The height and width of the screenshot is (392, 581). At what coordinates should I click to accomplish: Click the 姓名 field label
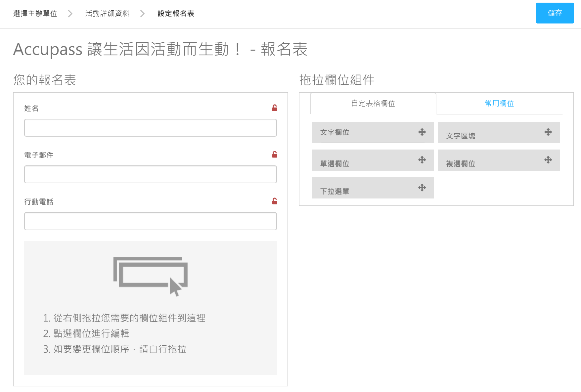click(31, 109)
